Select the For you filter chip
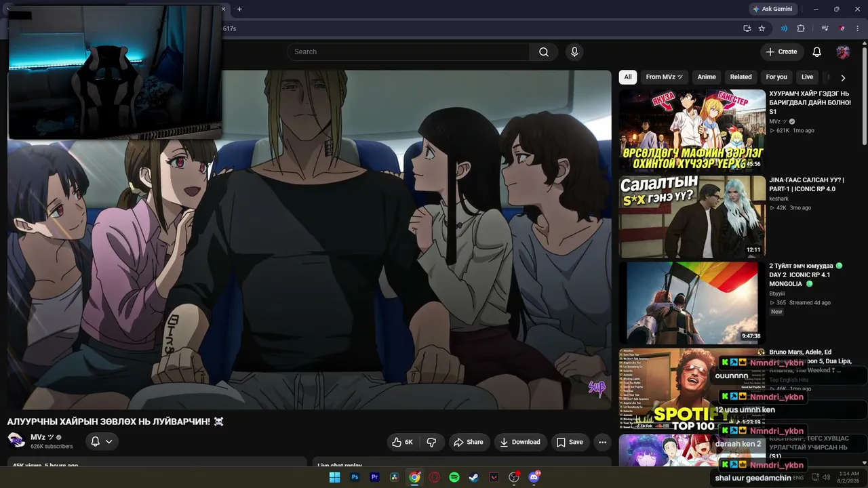The image size is (868, 488). (x=776, y=77)
